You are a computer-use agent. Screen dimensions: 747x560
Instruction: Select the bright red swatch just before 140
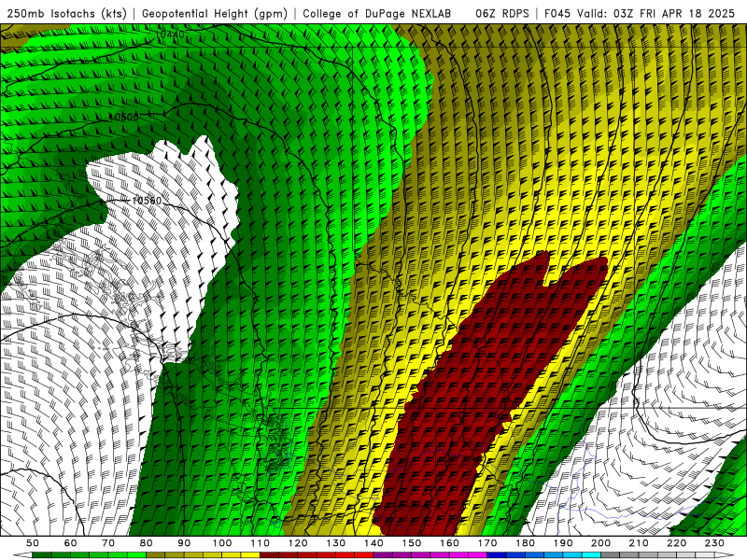pos(364,555)
